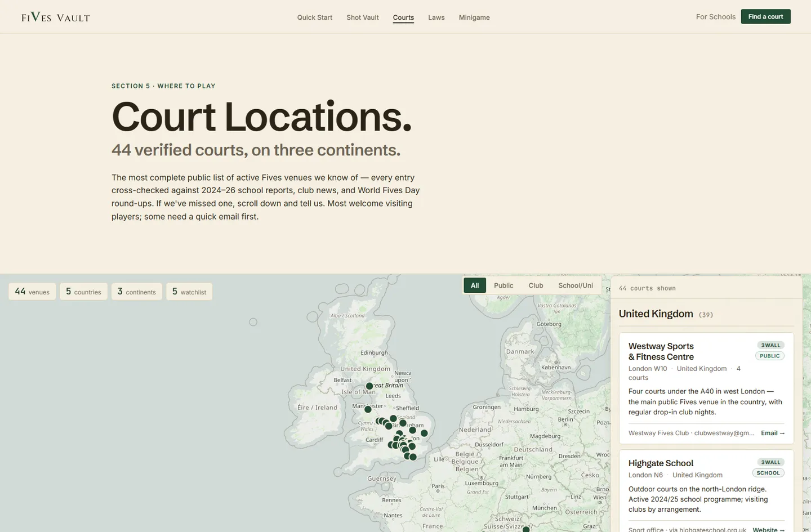Click the United Kingdom (39) heading
Screen dimensions: 811x532
666,314
